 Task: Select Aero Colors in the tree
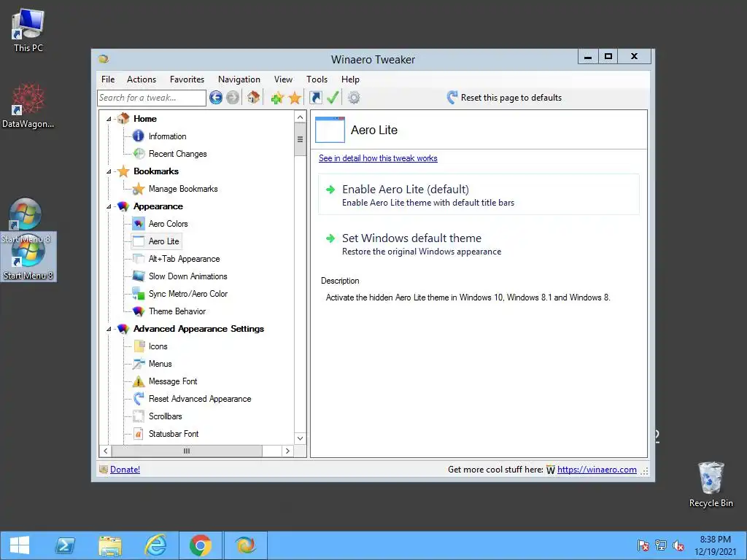pos(169,224)
